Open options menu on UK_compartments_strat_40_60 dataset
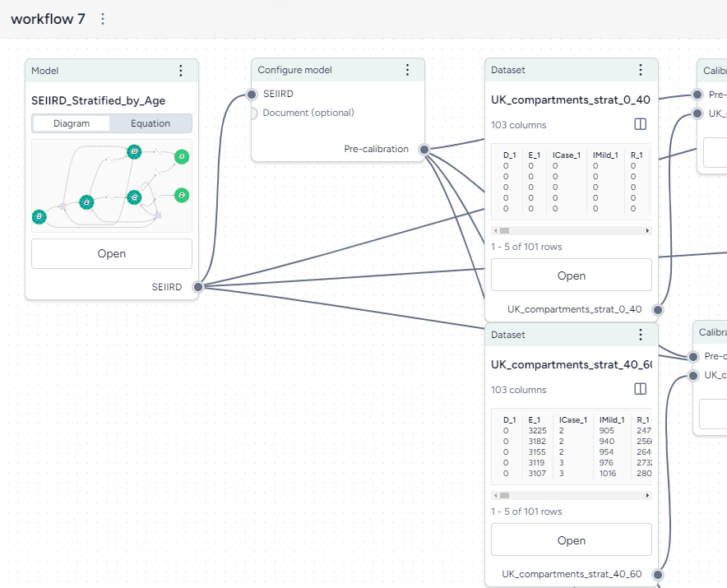The height and width of the screenshot is (588, 727). (641, 335)
